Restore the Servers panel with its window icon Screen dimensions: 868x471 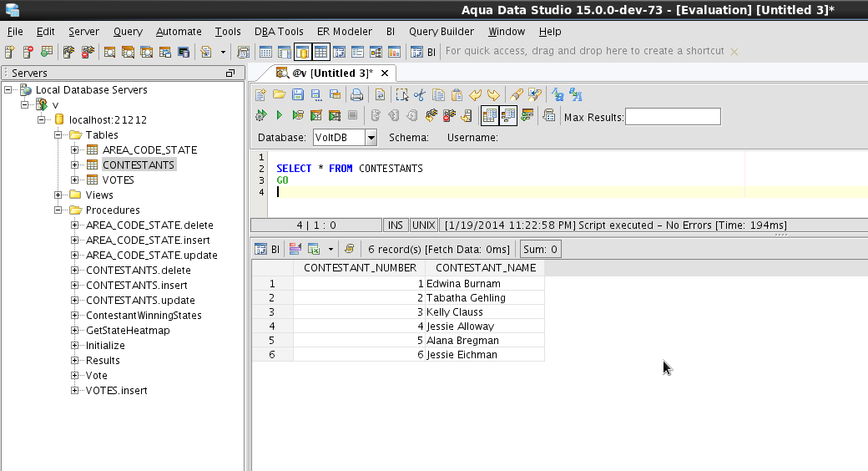pos(230,73)
